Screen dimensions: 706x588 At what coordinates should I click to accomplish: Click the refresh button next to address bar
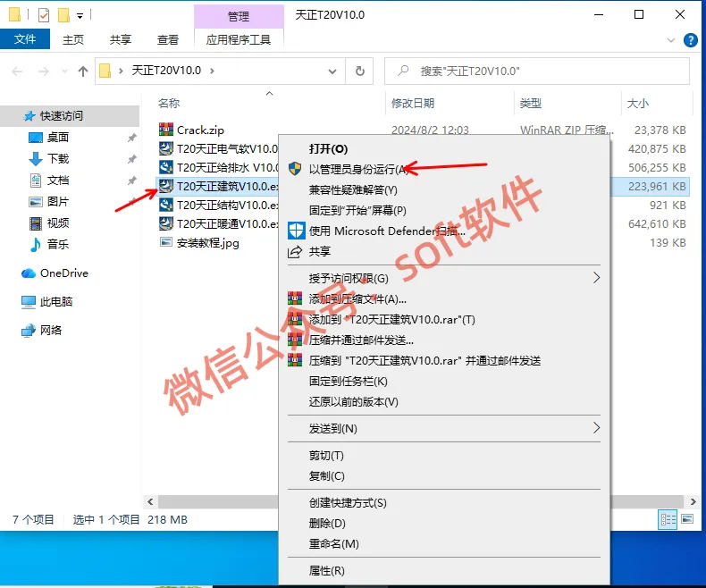click(360, 71)
